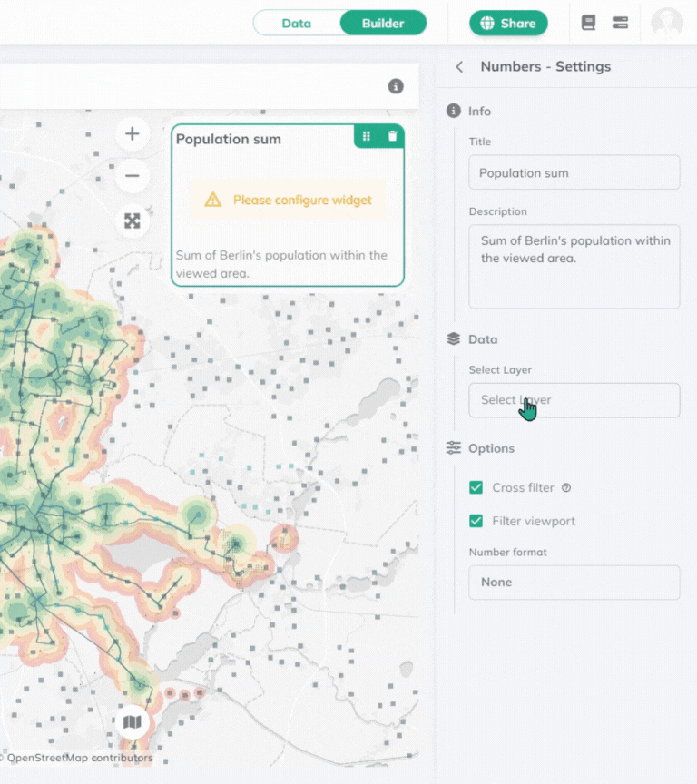697x784 pixels.
Task: Switch to the Data tab
Action: pos(297,23)
